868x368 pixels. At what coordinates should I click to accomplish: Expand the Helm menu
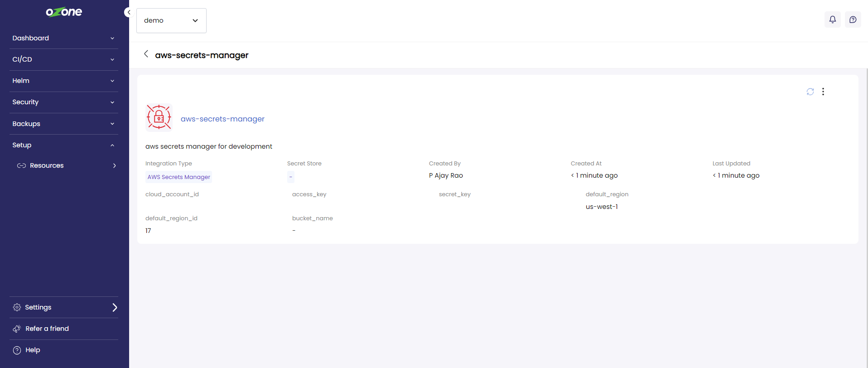pos(63,81)
